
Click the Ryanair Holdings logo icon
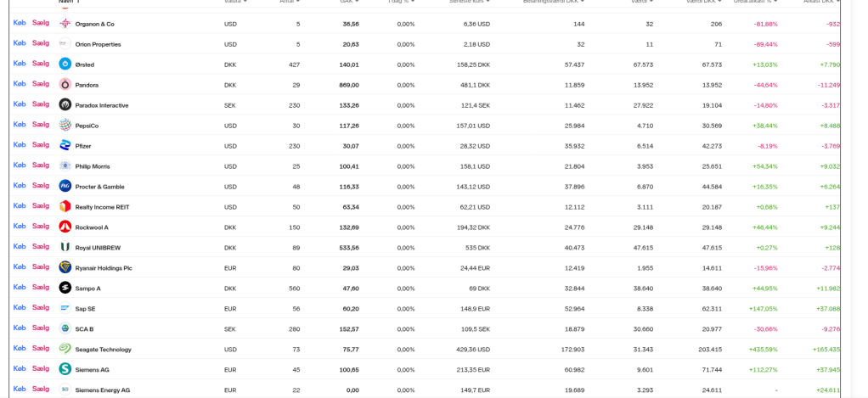[x=65, y=267]
